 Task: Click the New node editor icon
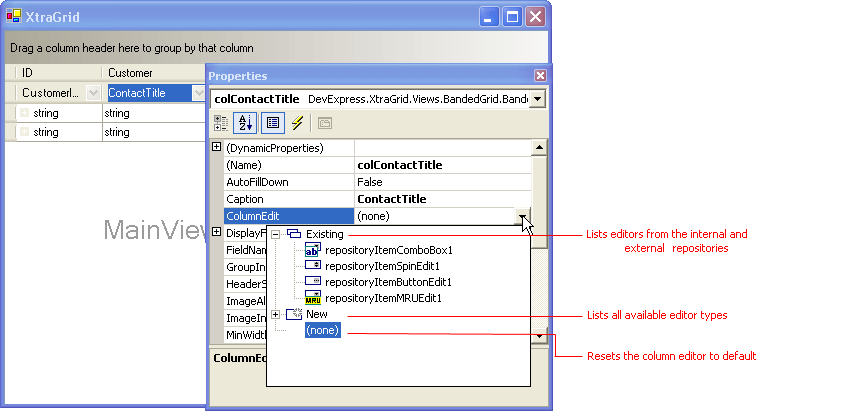(x=294, y=313)
